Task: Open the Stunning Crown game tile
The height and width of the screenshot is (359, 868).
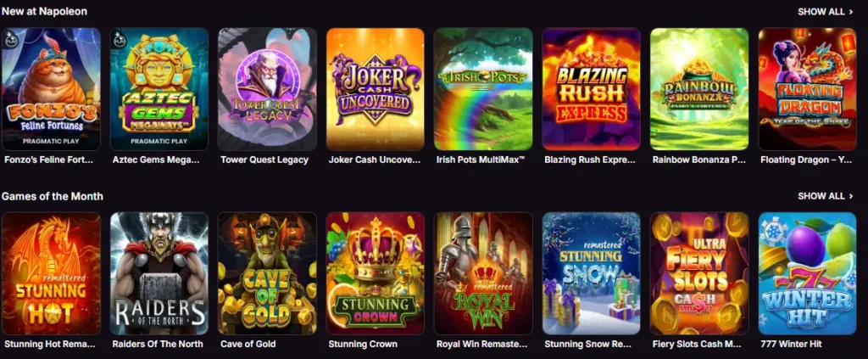Action: tap(376, 273)
